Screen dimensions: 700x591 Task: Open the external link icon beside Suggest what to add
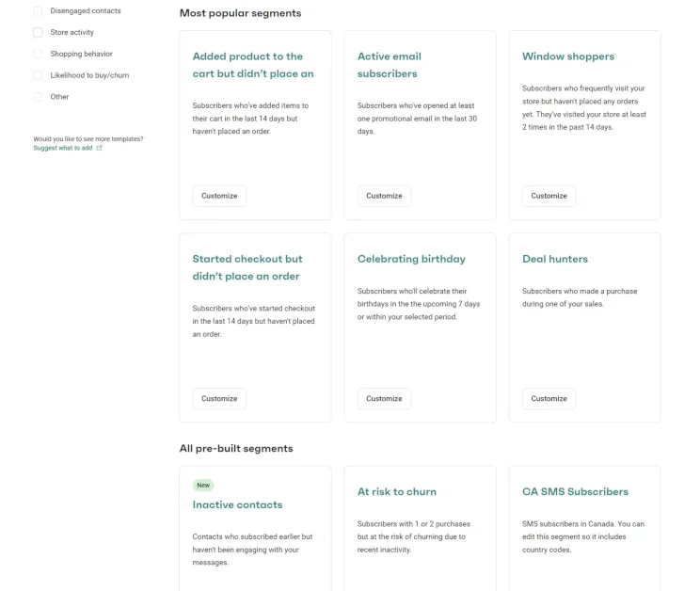coord(100,148)
